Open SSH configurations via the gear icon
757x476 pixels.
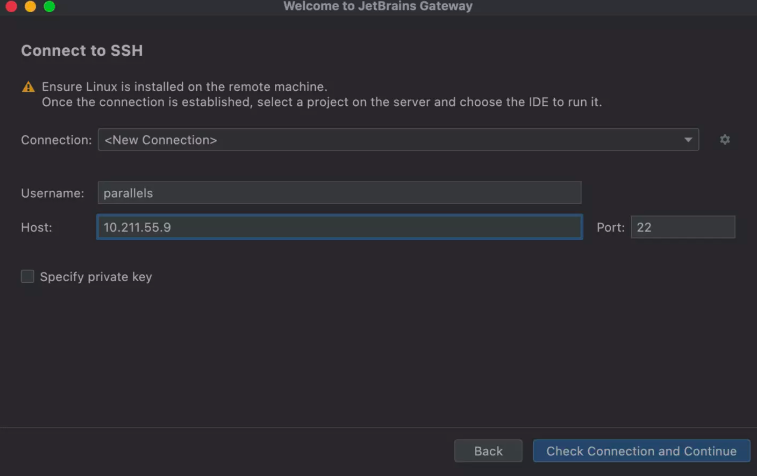click(725, 140)
